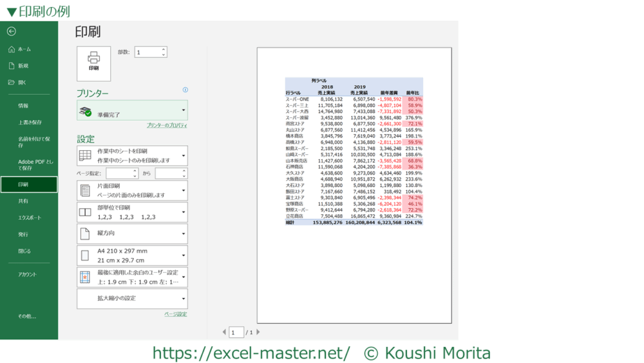The image size is (644, 363).
Task: Click the printer info icon beside プリンター
Action: [x=185, y=90]
